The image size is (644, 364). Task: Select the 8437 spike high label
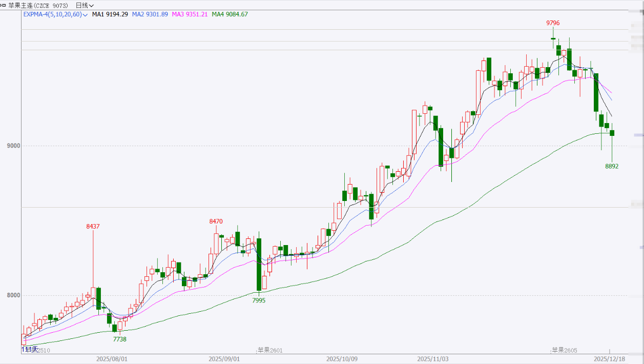click(93, 226)
